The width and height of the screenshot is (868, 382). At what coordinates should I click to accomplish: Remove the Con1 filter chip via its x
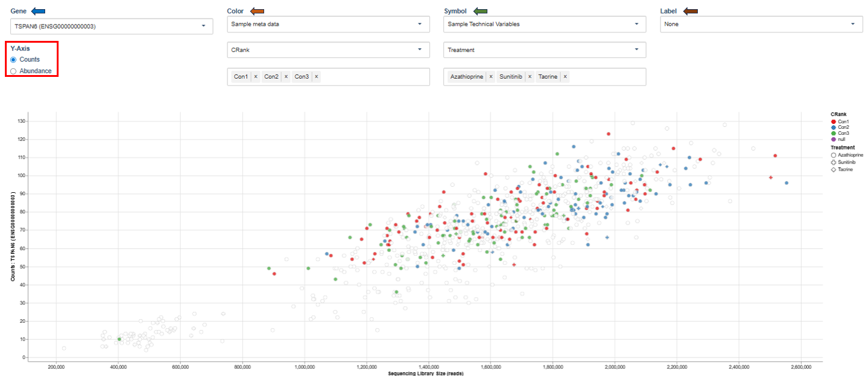pos(257,76)
